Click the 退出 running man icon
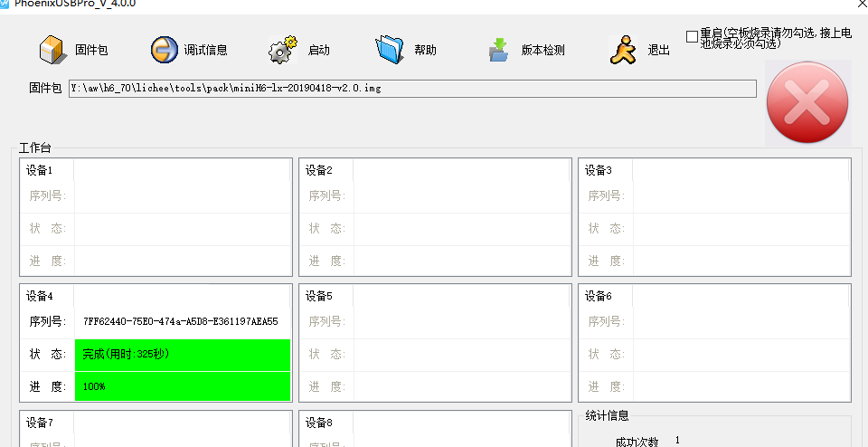Screen dimensions: 868x447 [623, 50]
